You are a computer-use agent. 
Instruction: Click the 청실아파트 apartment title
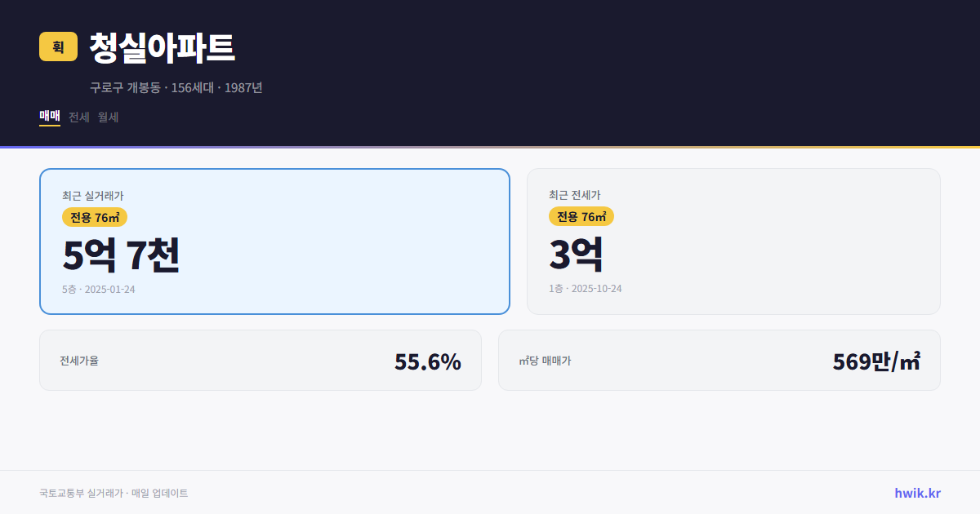click(162, 48)
